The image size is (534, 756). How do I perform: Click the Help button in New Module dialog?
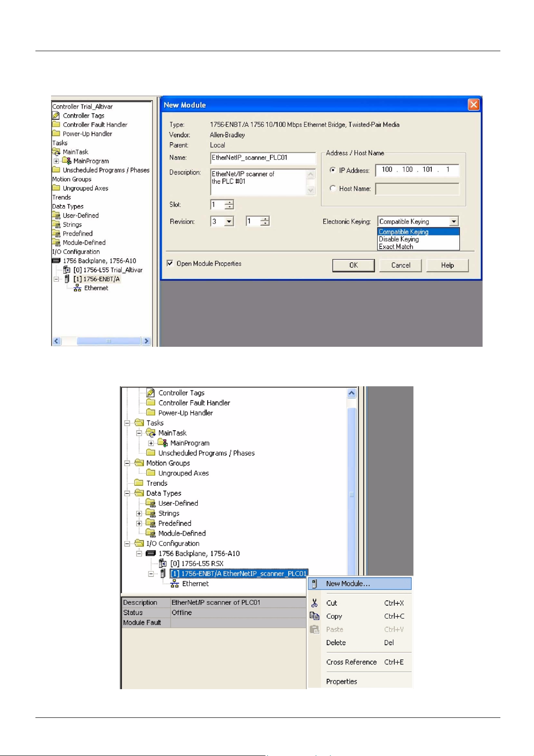[447, 265]
